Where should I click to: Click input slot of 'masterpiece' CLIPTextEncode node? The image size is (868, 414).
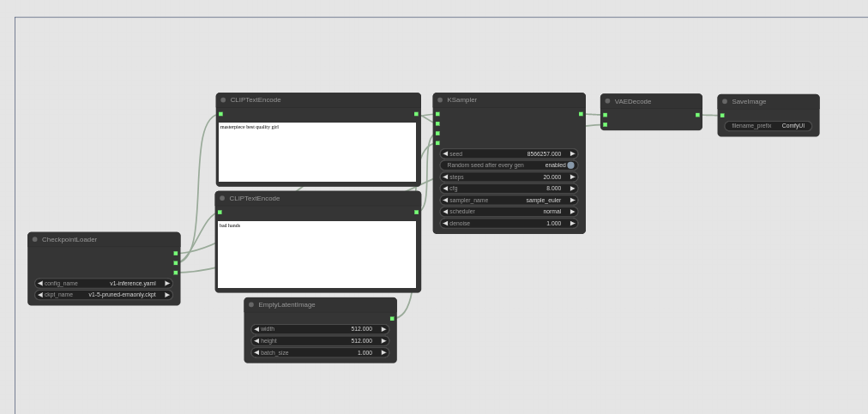pyautogui.click(x=221, y=114)
